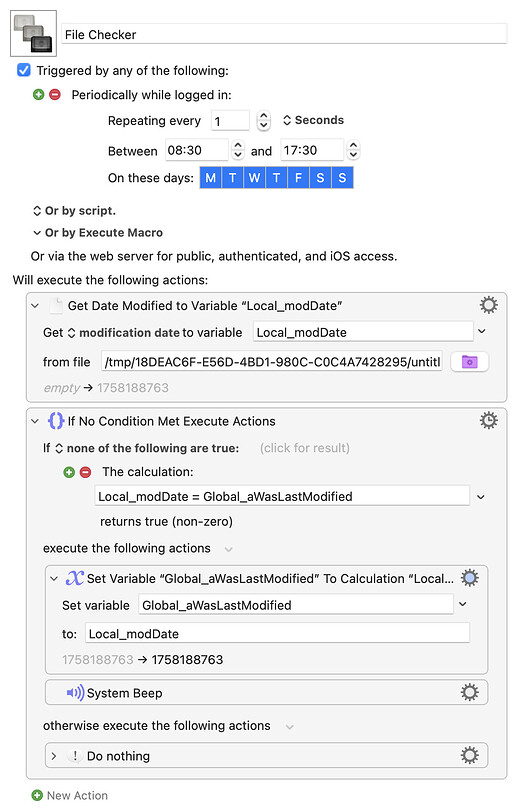517x811 pixels.
Task: Toggle Sunday in On these days
Action: tap(342, 177)
